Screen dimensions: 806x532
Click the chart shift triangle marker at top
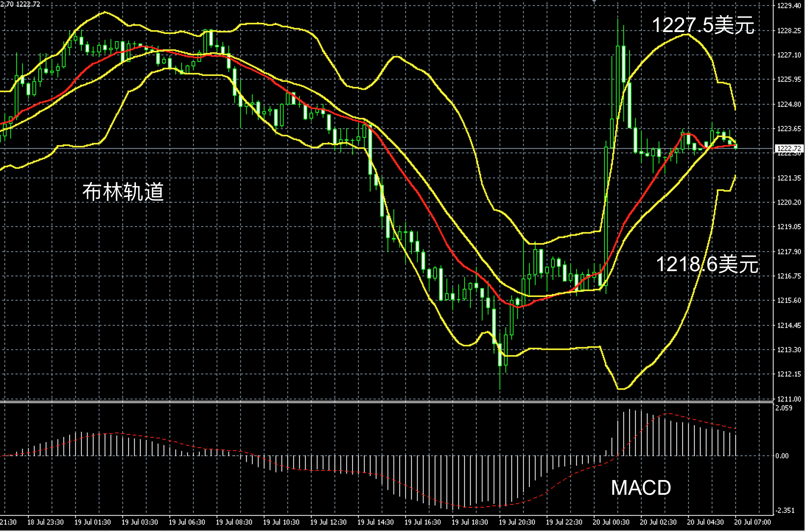594,2
